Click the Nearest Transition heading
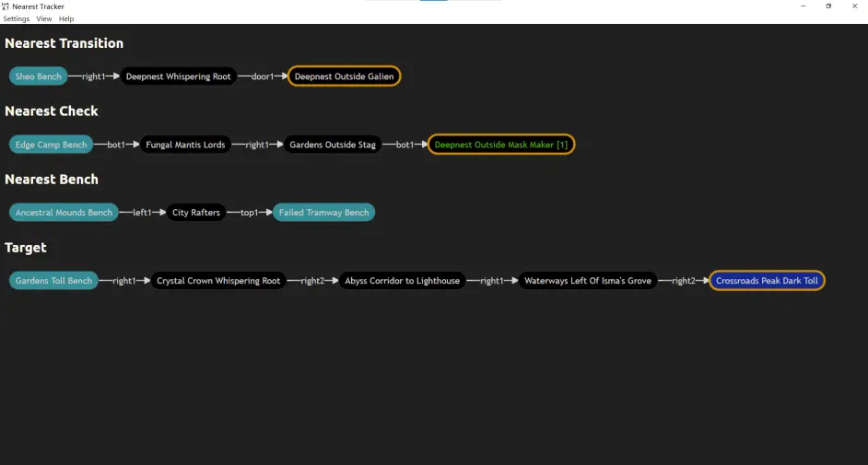This screenshot has width=868, height=465. (x=65, y=43)
